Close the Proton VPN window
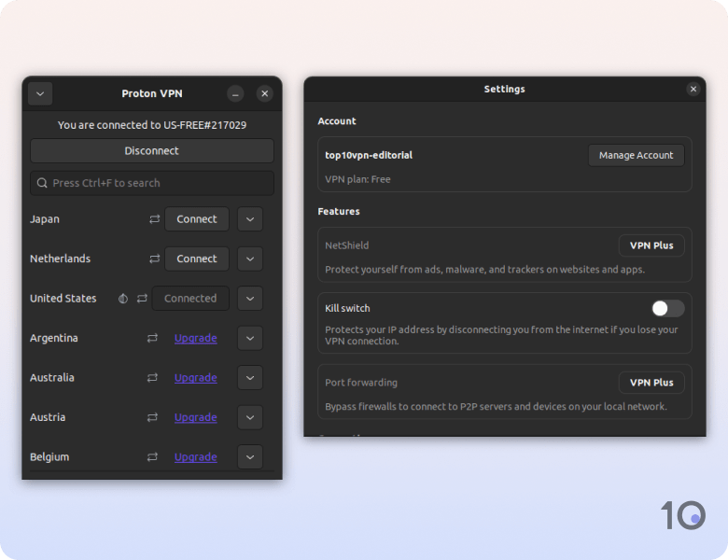728x560 pixels. (265, 93)
